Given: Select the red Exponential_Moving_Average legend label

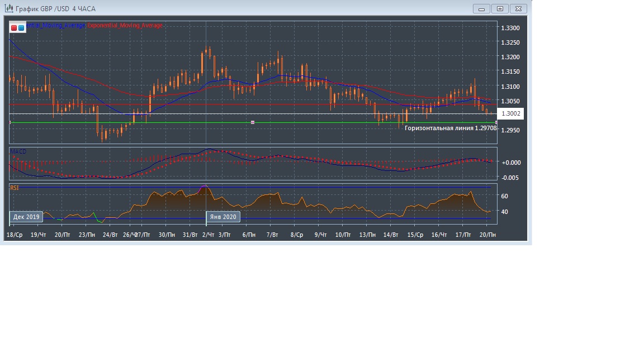Looking at the screenshot, I should [x=125, y=26].
